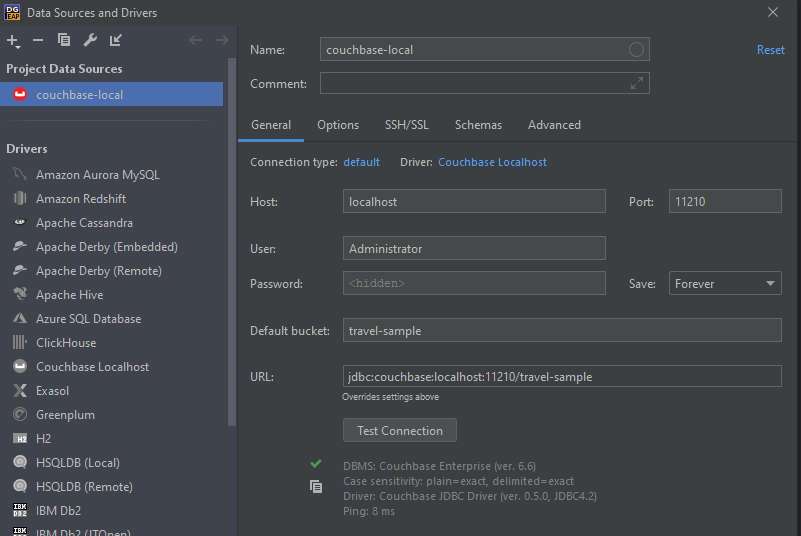This screenshot has width=801, height=536.
Task: Click the Host field containing localhost
Action: coord(474,201)
